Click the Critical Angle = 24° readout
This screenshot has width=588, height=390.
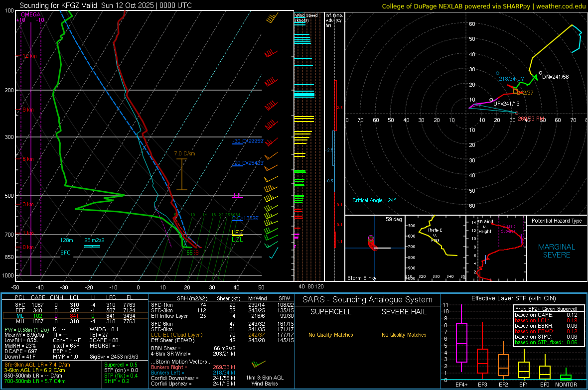pyautogui.click(x=374, y=200)
